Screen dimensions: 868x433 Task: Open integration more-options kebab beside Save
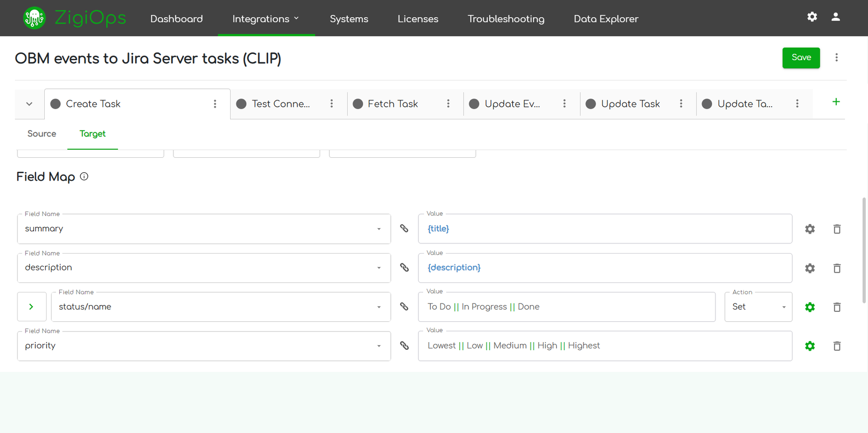click(837, 58)
